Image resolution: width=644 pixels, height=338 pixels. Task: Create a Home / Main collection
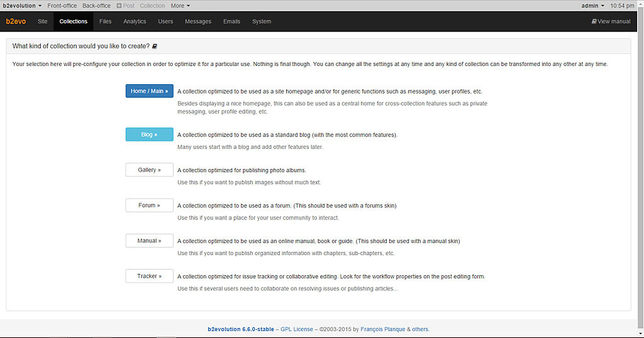(x=149, y=91)
